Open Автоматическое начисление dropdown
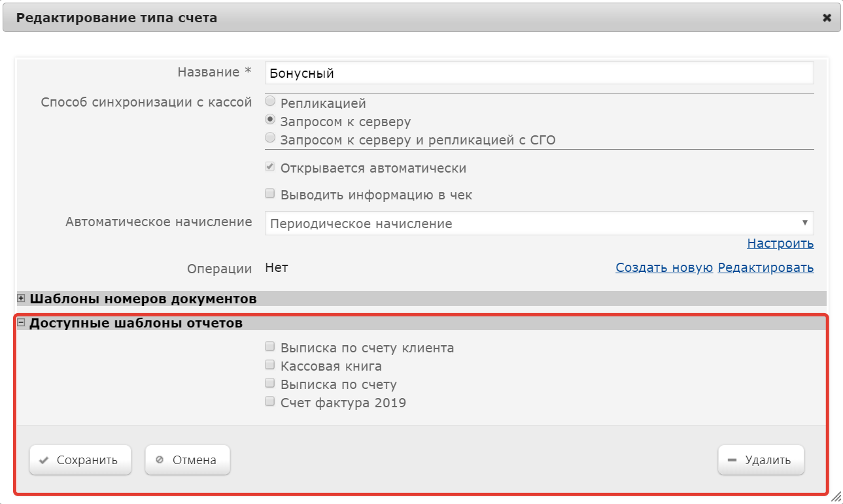This screenshot has width=843, height=504. (539, 223)
